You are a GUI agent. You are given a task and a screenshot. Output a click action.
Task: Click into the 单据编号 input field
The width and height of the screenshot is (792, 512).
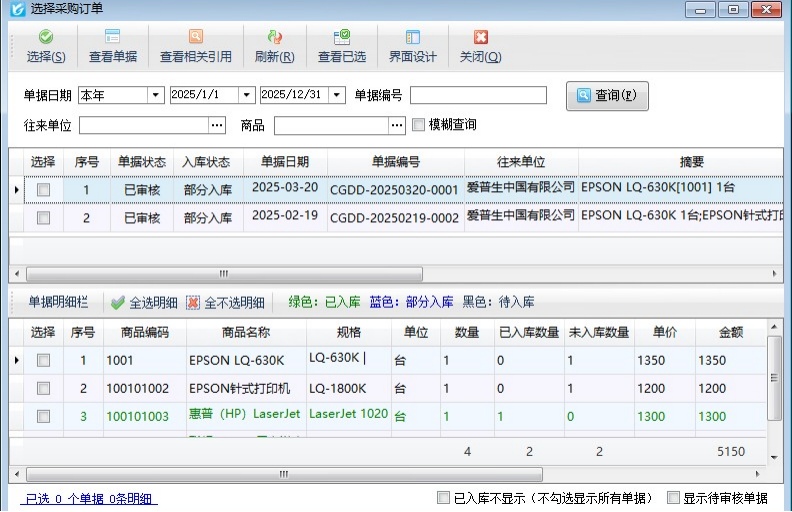tap(478, 95)
